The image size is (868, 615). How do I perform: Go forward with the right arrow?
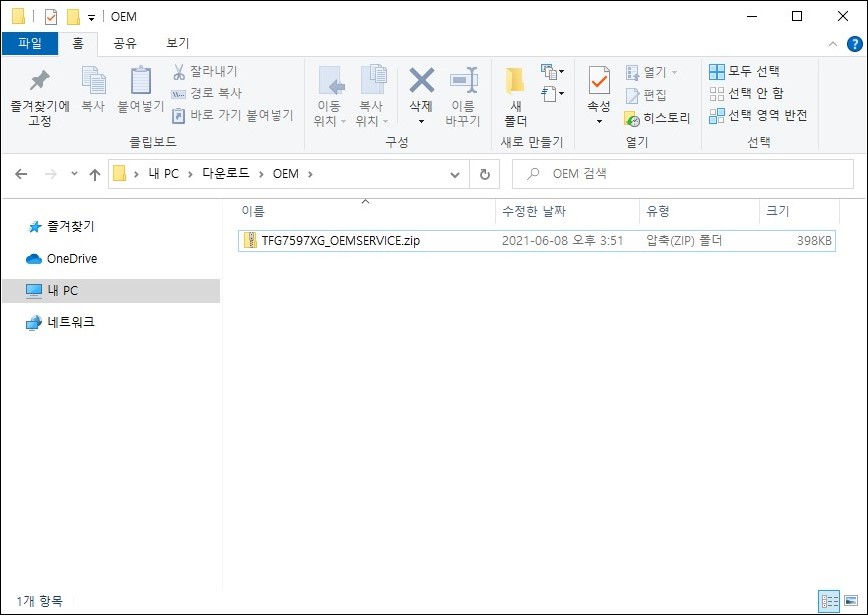tap(50, 174)
